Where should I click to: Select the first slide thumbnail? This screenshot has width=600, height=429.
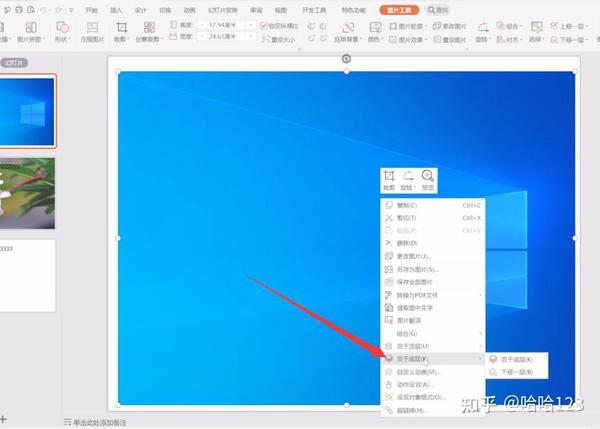coord(27,111)
